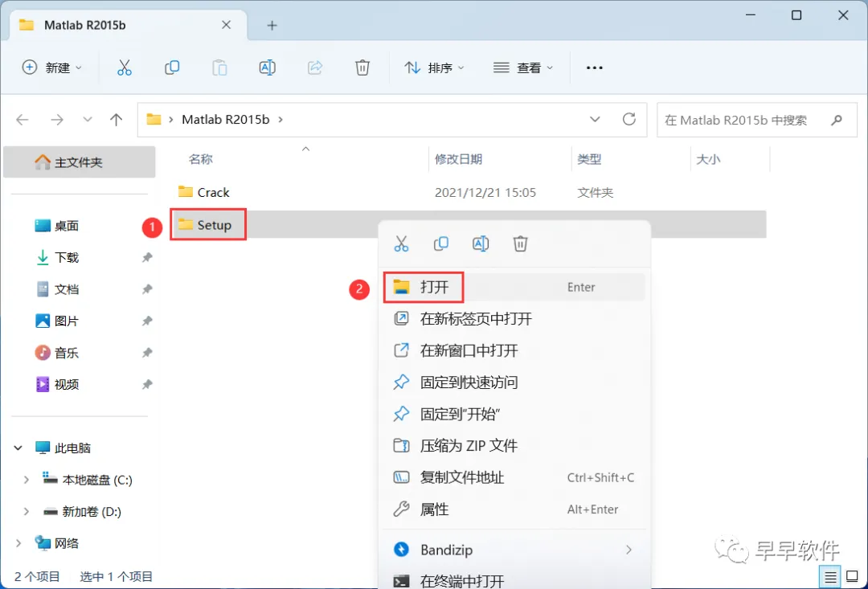
Task: Open the three-dot more options menu
Action: pos(594,67)
